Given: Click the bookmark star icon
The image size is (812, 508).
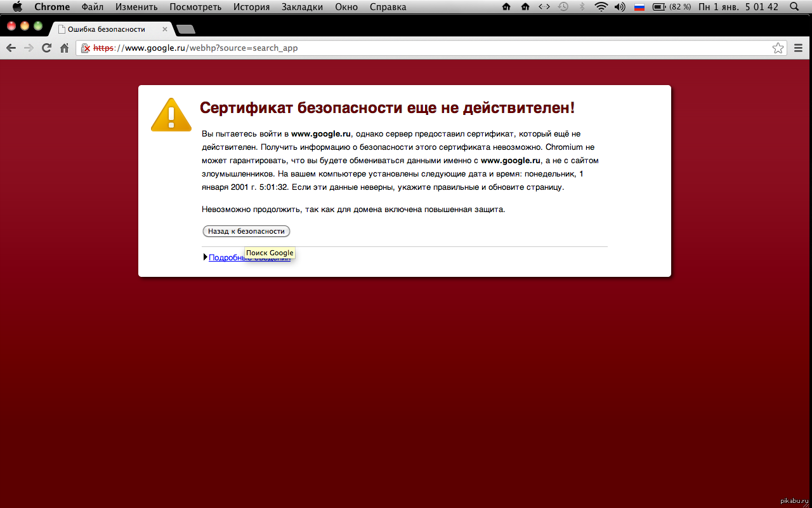Looking at the screenshot, I should pos(778,48).
